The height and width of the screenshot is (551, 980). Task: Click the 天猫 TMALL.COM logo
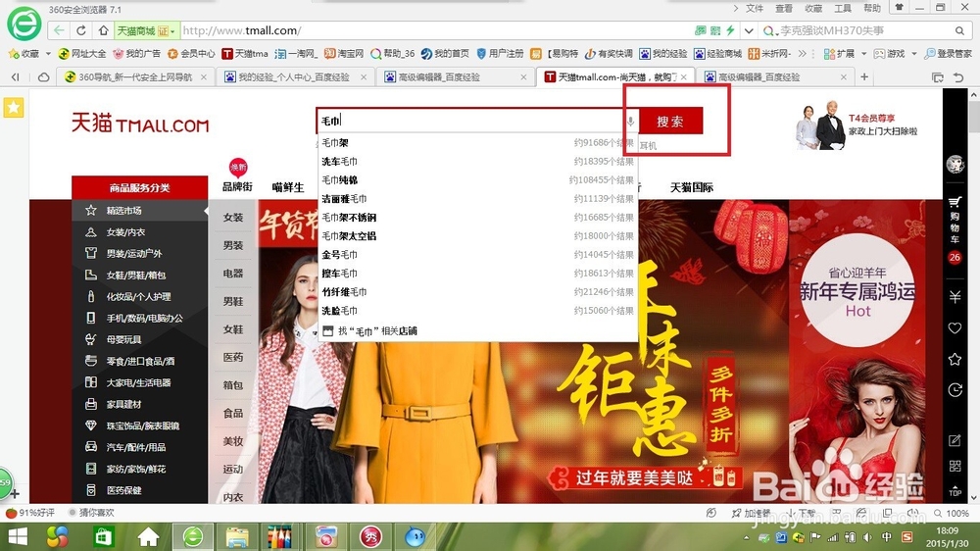point(140,124)
